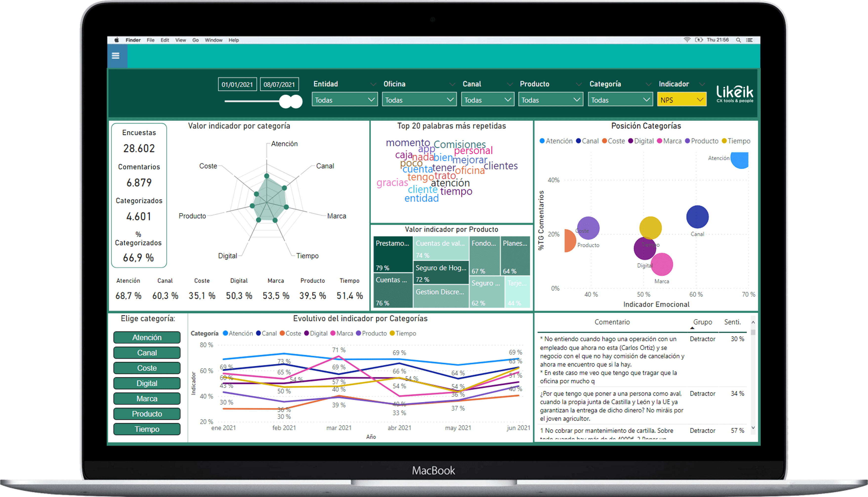Open the hamburger navigation menu
The width and height of the screenshot is (868, 497).
pos(116,56)
